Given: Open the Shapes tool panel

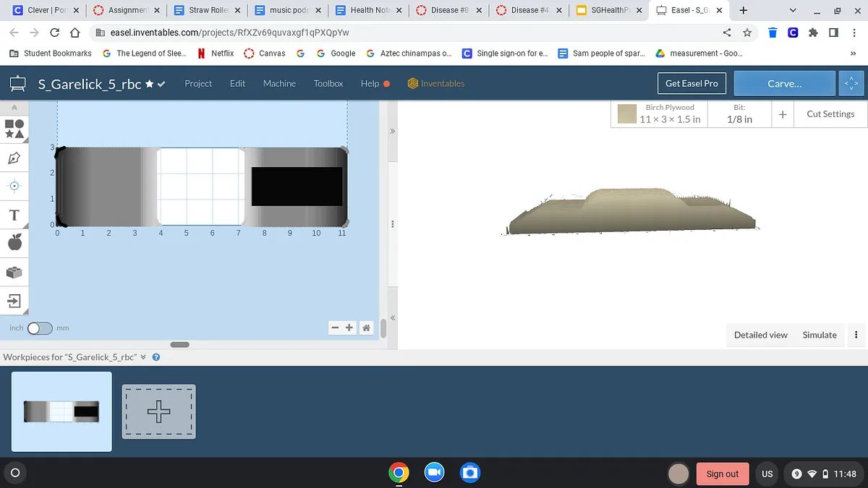Looking at the screenshot, I should point(14,129).
